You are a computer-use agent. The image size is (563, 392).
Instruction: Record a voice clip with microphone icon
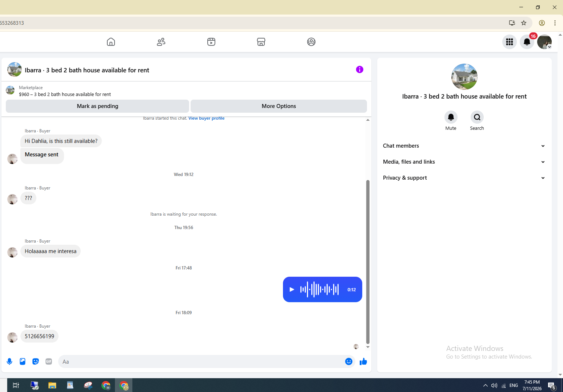9,361
